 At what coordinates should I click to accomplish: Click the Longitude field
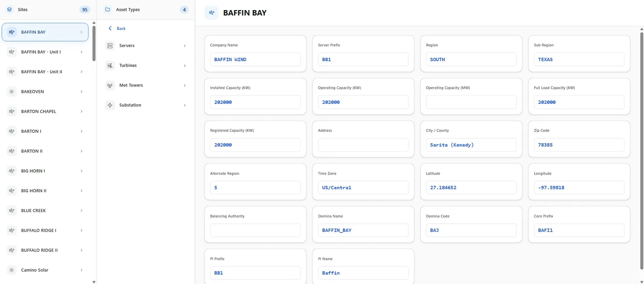coord(579,187)
